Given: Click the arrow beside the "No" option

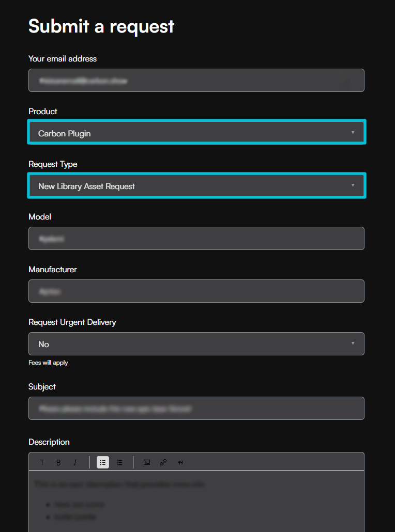Looking at the screenshot, I should point(353,343).
